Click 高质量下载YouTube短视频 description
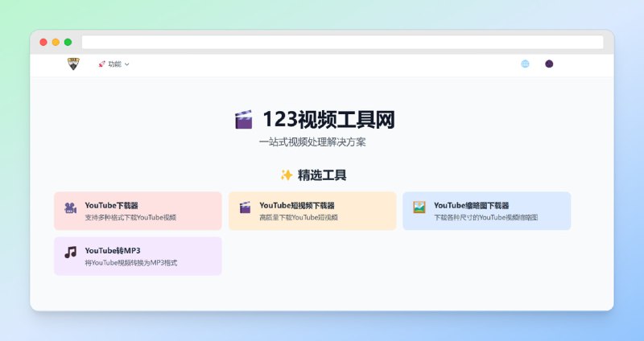The height and width of the screenshot is (341, 644). click(299, 217)
